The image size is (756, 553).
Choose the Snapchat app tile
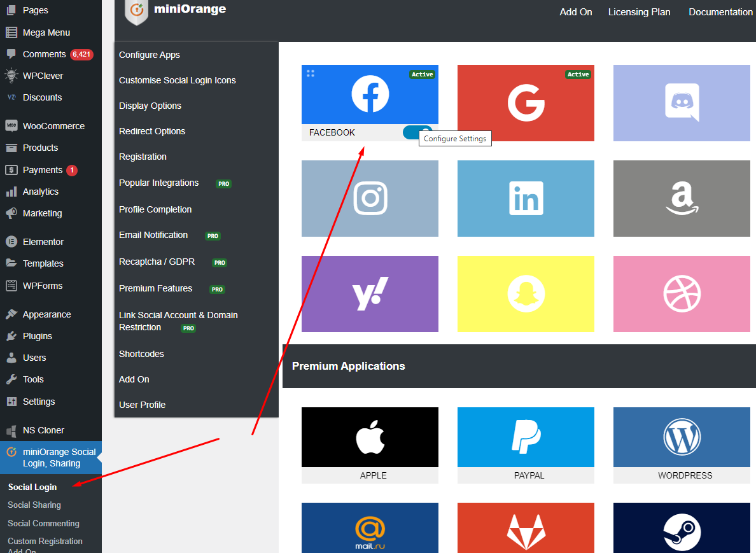point(526,293)
